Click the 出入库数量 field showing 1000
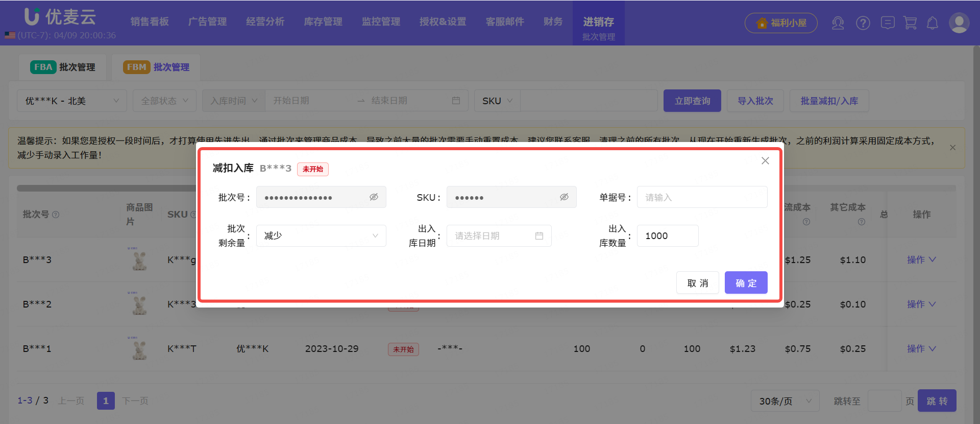 pos(667,236)
